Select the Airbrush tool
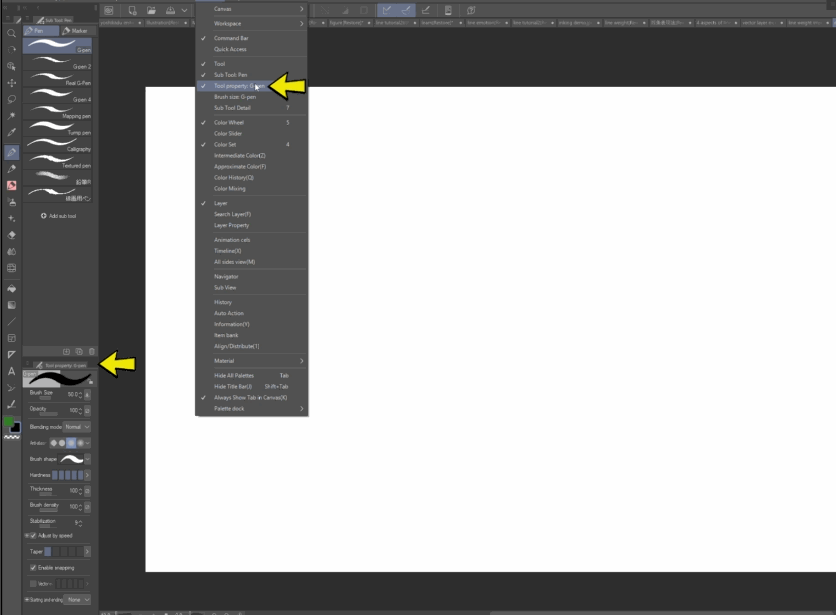836x615 pixels. tap(11, 202)
